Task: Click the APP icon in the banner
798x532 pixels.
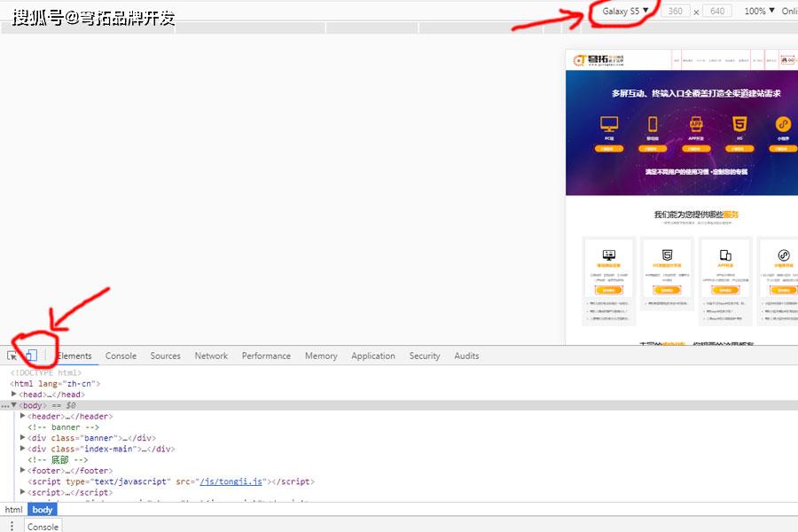Action: (x=696, y=124)
